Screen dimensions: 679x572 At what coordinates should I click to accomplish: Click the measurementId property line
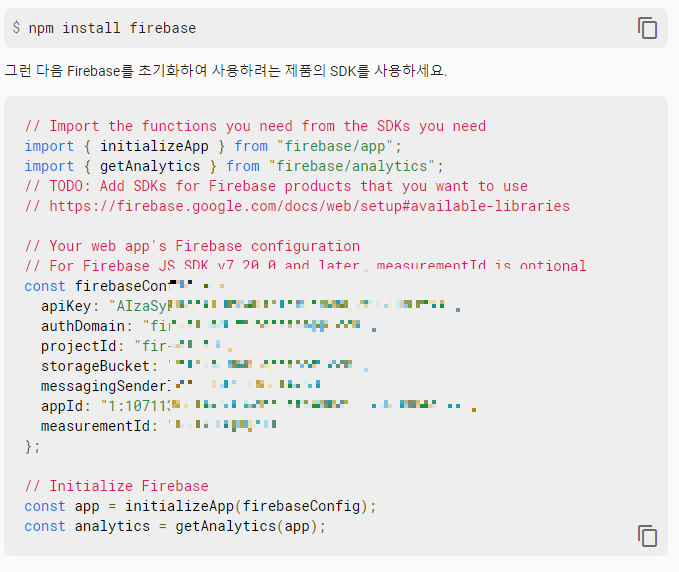tap(158, 426)
